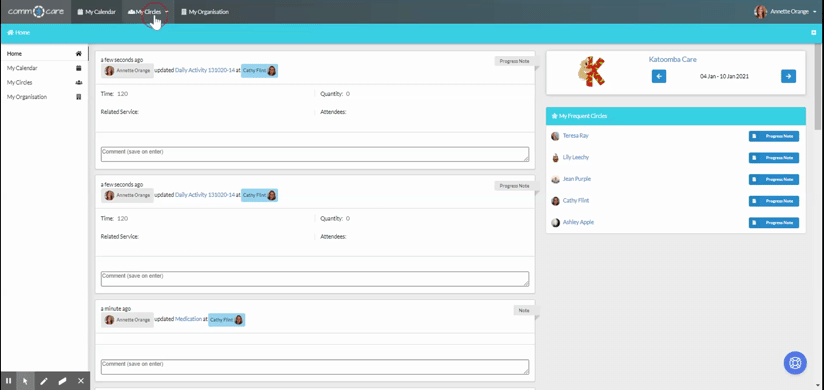The image size is (824, 390).
Task: Click Annette Orange tag in Medication post
Action: (x=127, y=320)
